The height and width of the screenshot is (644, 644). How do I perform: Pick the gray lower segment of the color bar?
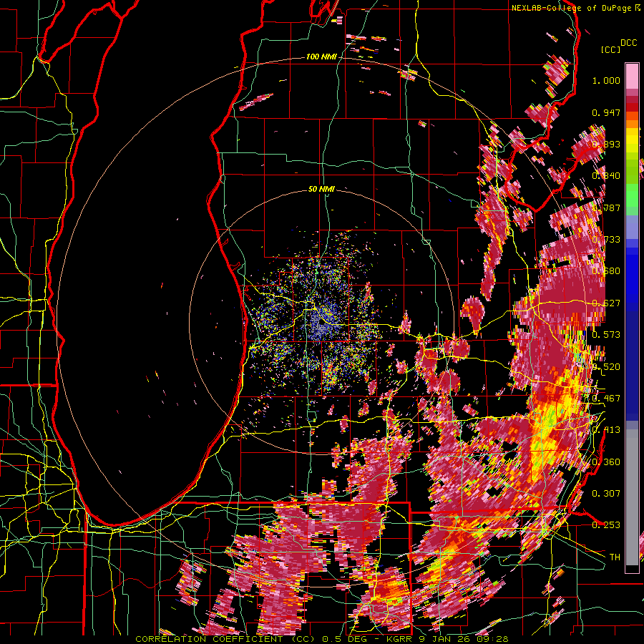[632, 497]
